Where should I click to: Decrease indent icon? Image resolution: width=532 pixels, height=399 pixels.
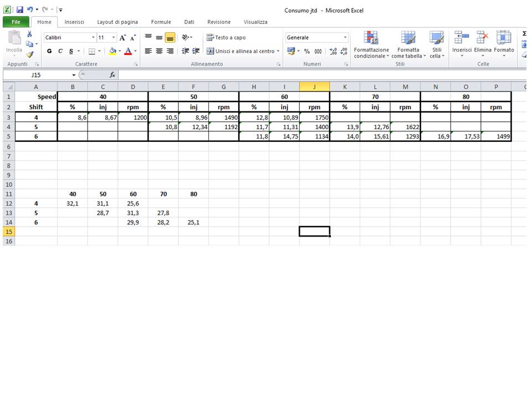(185, 51)
